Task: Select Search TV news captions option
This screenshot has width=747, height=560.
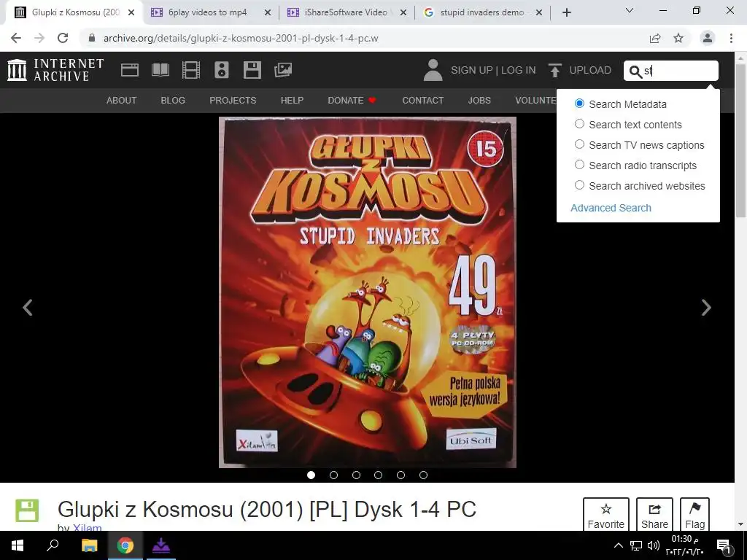Action: [x=579, y=144]
